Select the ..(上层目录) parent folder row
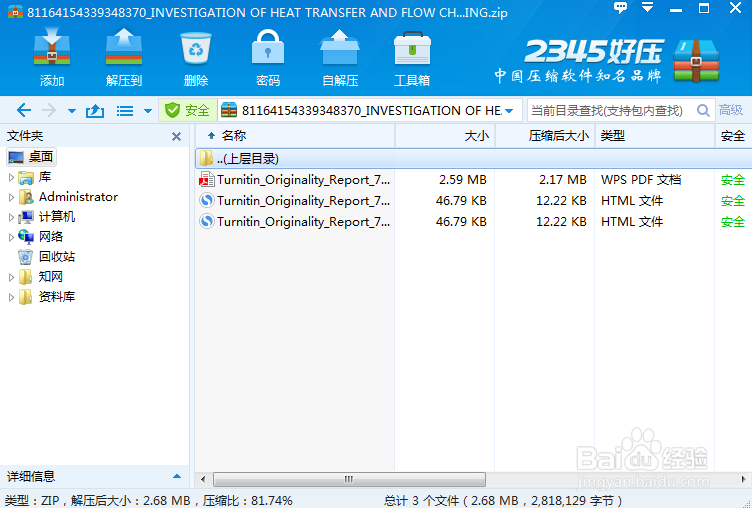The height and width of the screenshot is (508, 752). point(473,159)
